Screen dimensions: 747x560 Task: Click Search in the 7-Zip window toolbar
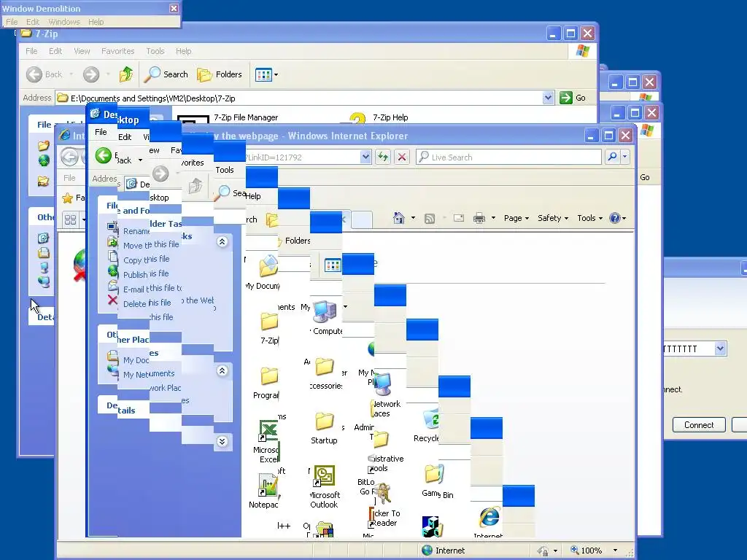coord(166,74)
